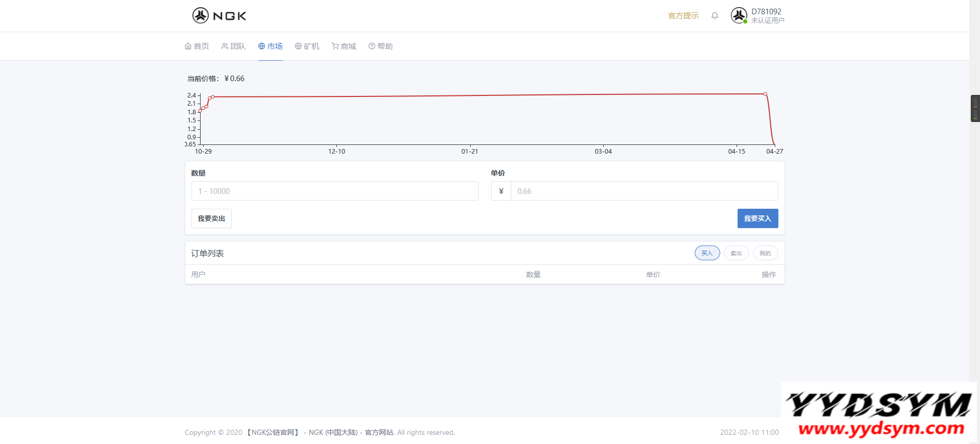Screen dimensions: 980x444
Task: Click the 我要买入 buy button
Action: (x=757, y=218)
